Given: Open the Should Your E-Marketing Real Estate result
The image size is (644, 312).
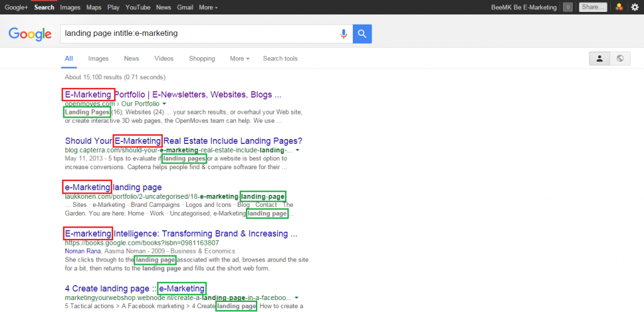Looking at the screenshot, I should pyautogui.click(x=184, y=141).
